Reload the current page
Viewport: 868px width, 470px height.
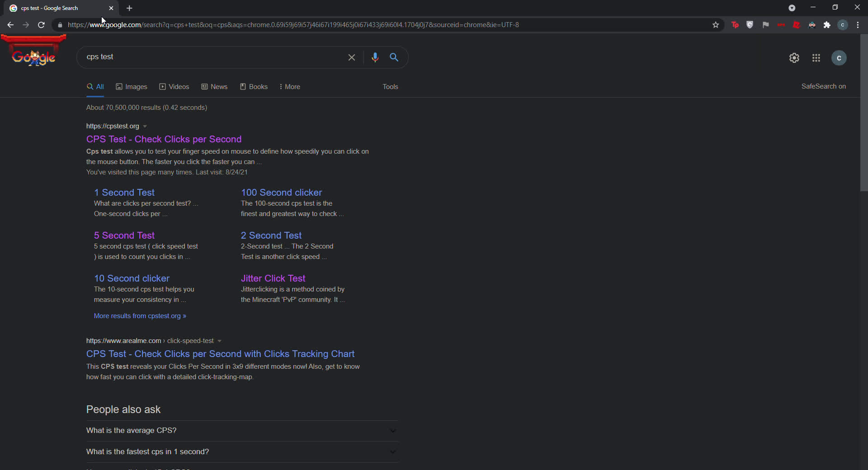(x=41, y=25)
